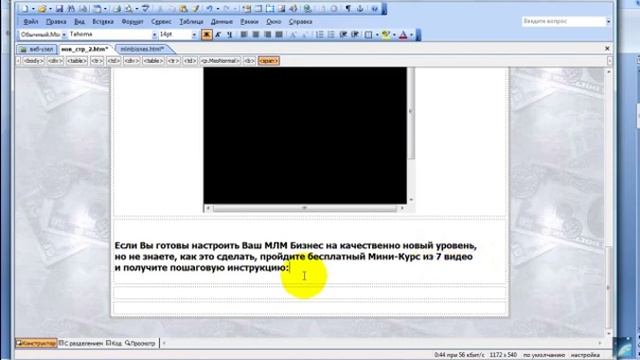Switch to the minibiznes.html tab
The image size is (640, 360).
(x=142, y=49)
